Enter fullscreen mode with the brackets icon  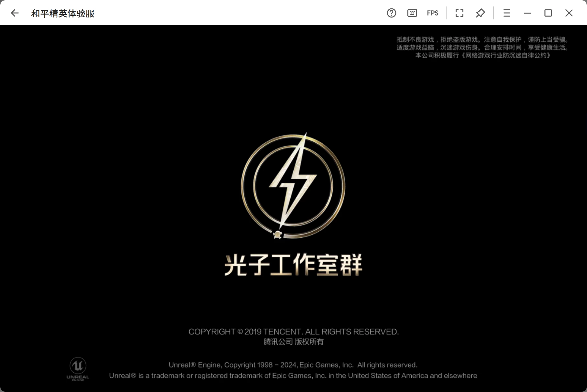(x=459, y=13)
